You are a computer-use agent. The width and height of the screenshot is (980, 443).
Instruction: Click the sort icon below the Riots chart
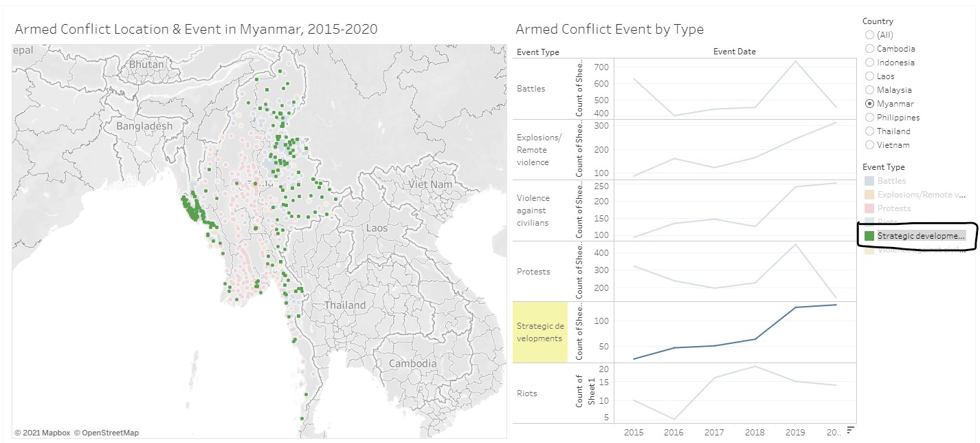tap(850, 429)
